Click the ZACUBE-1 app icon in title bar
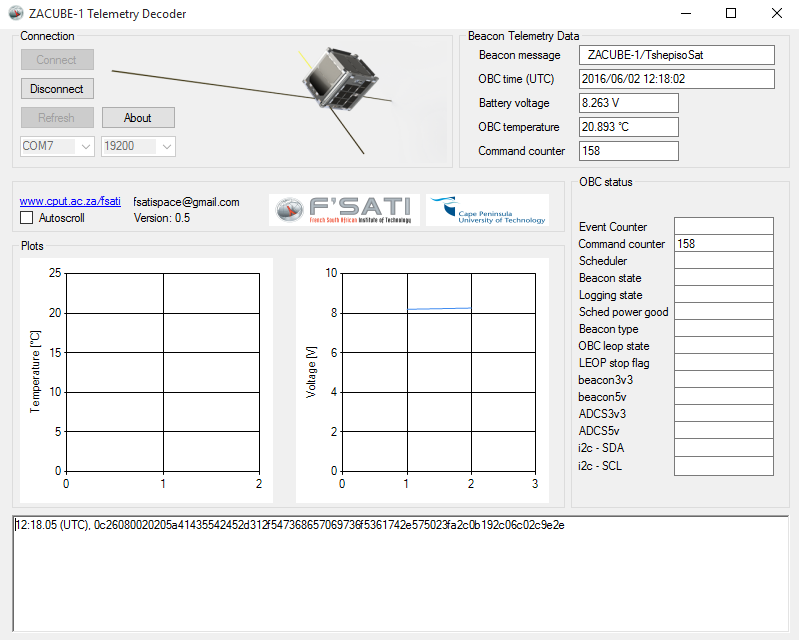This screenshot has width=799, height=640. 16,13
